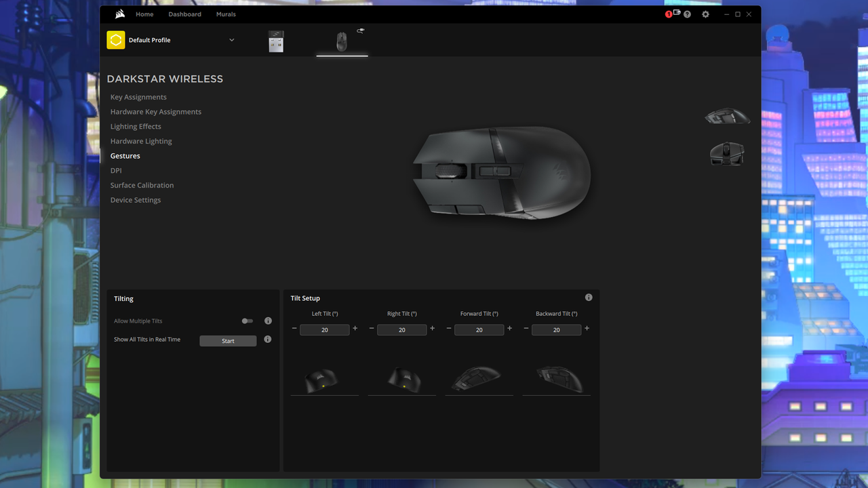Screen dimensions: 868x488
Task: Select Hardware Lighting in the sidebar
Action: (141, 141)
